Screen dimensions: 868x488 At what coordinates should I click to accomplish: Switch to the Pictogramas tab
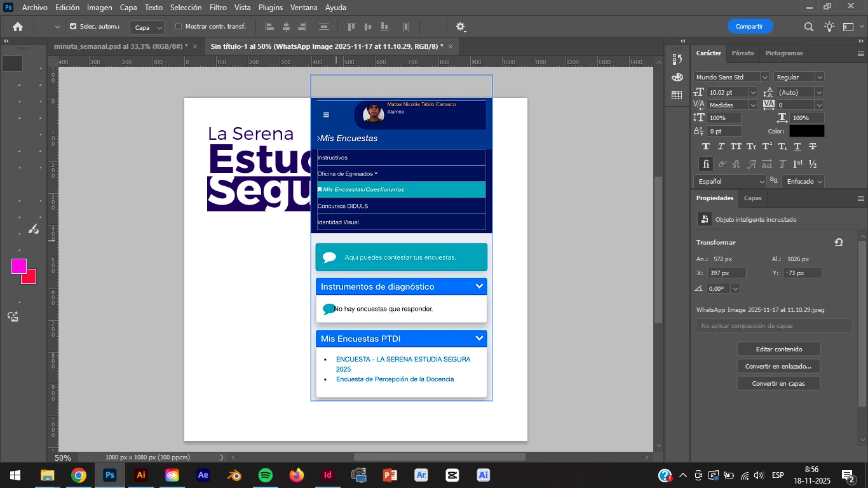pyautogui.click(x=784, y=53)
